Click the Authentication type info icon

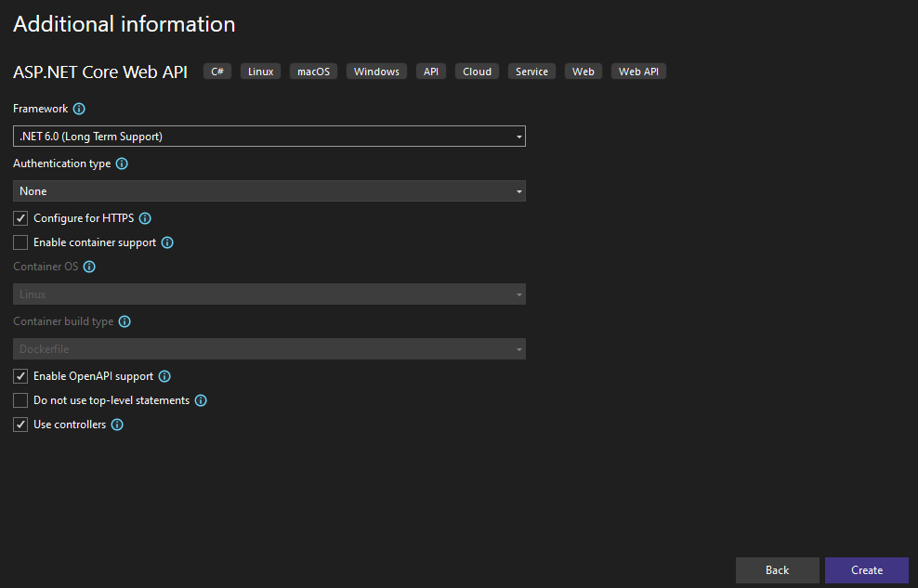pos(122,163)
